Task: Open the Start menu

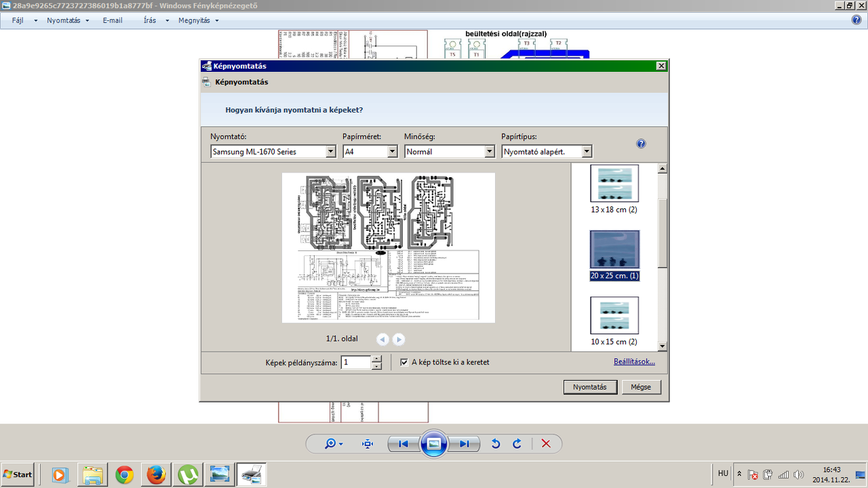Action: tap(18, 474)
